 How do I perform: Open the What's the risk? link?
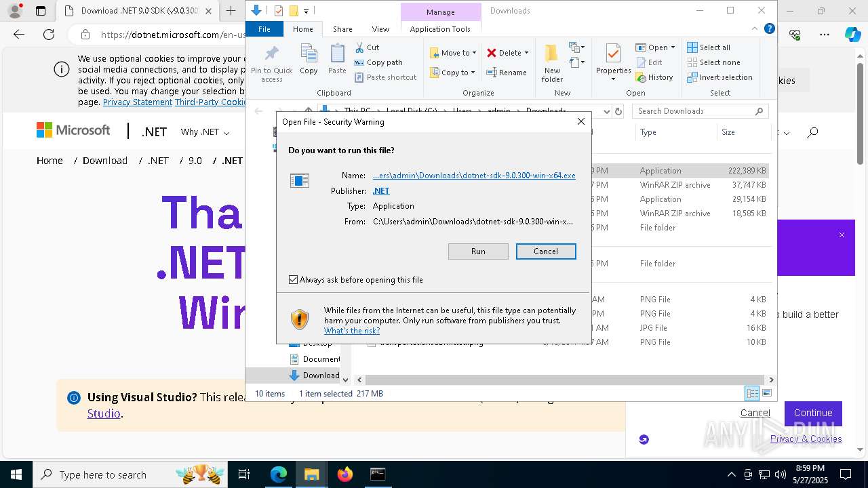[x=352, y=331]
